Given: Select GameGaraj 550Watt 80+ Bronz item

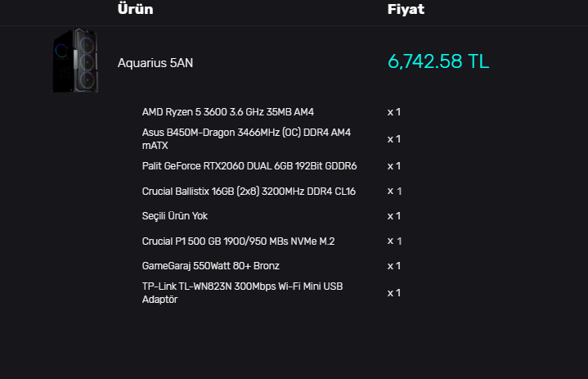Looking at the screenshot, I should click(x=211, y=266).
